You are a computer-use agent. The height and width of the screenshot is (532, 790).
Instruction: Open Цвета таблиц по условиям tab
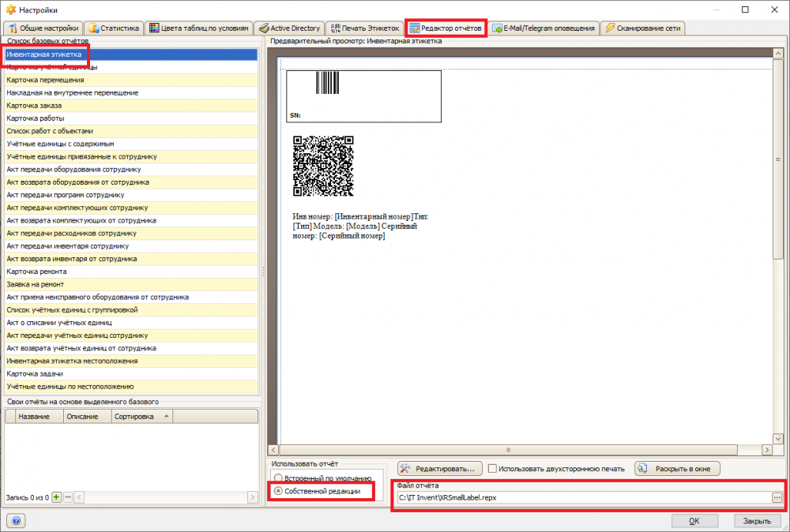199,28
